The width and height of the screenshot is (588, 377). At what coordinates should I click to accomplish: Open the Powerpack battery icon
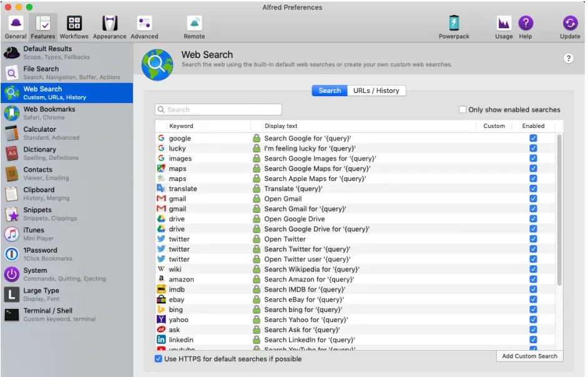click(x=454, y=23)
